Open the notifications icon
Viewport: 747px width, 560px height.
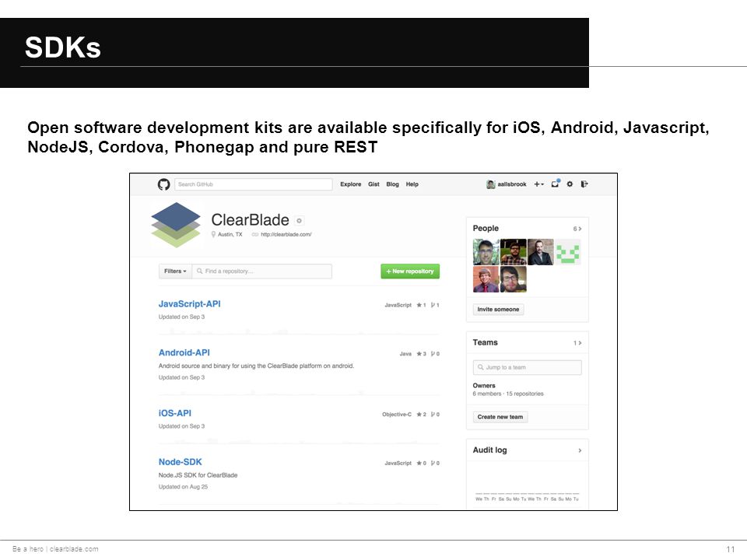(x=556, y=184)
